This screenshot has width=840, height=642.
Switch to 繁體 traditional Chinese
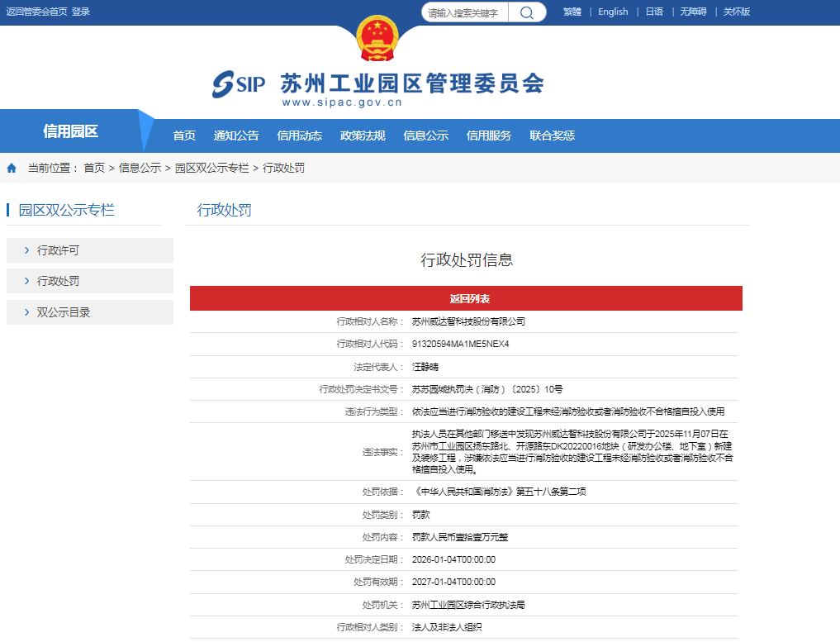click(x=572, y=12)
